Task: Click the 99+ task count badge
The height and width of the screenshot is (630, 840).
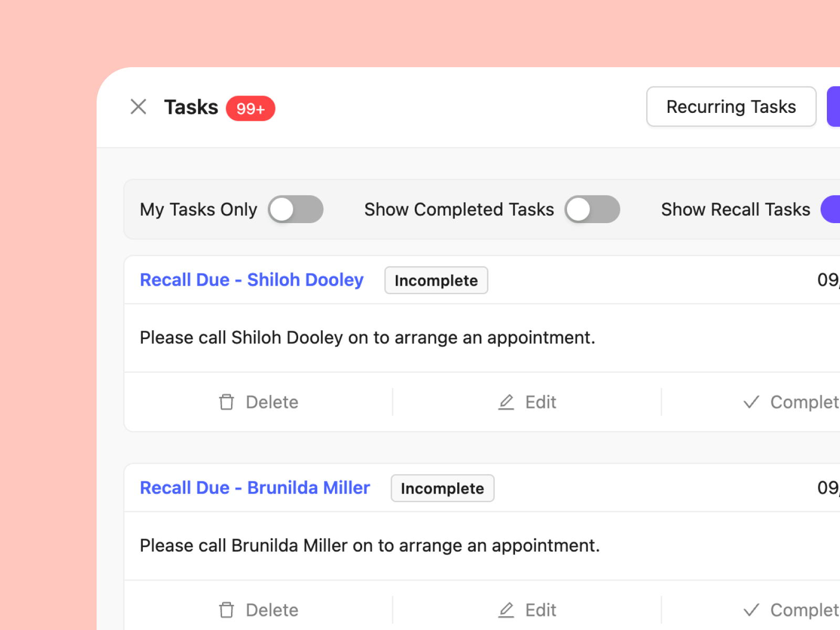Action: coord(250,108)
